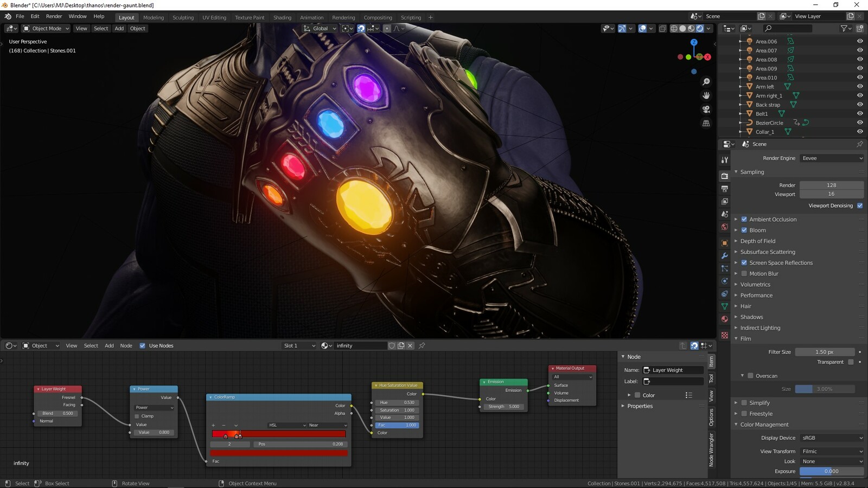
Task: Open the Material properties tab icon
Action: click(x=724, y=319)
